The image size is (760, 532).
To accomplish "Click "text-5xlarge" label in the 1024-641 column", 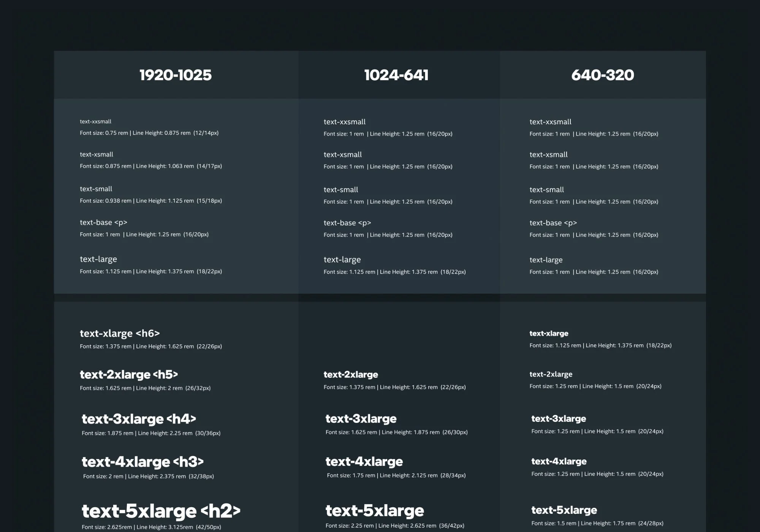I will 375,511.
